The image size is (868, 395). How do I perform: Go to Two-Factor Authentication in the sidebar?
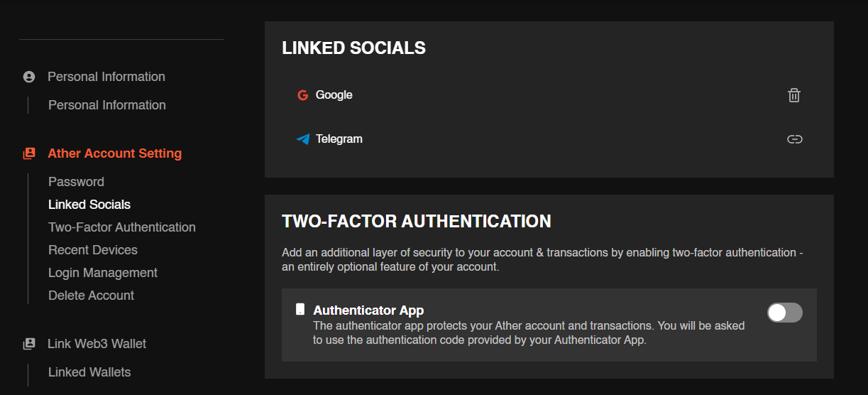coord(122,227)
